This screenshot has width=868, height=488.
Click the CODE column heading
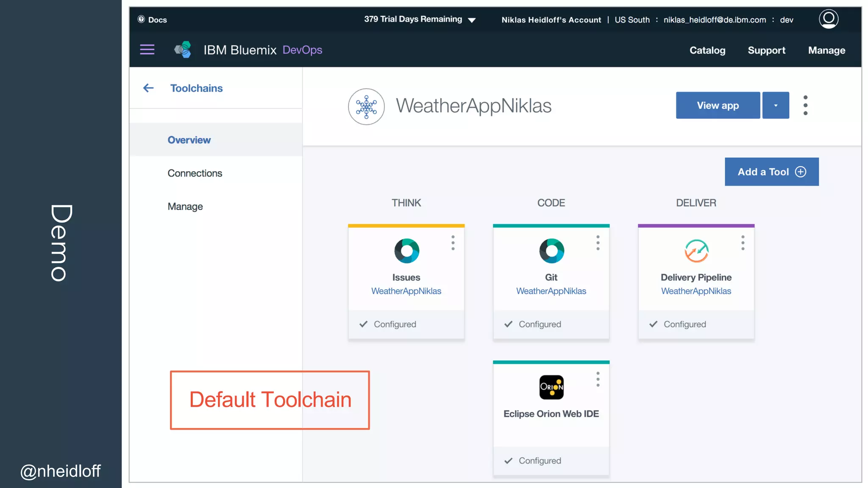[551, 203]
